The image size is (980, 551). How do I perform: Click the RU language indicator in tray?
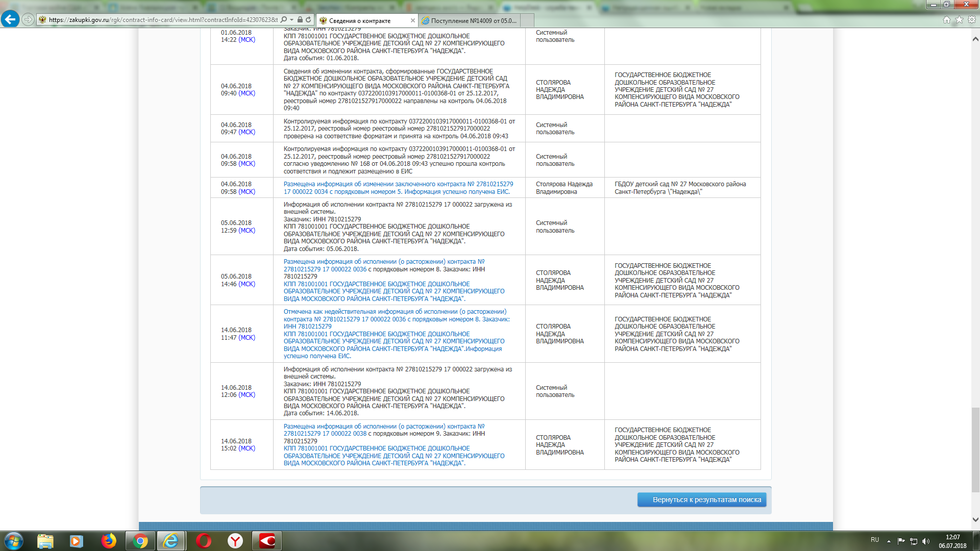(875, 540)
